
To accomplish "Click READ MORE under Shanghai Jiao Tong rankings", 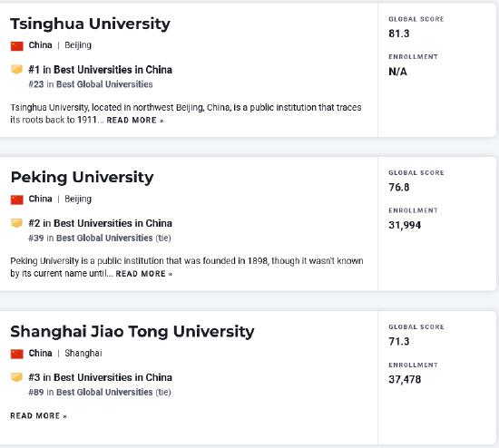I will tap(38, 416).
